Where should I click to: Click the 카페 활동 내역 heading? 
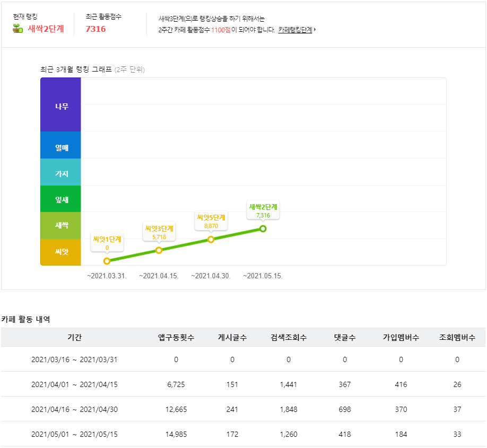pyautogui.click(x=25, y=319)
